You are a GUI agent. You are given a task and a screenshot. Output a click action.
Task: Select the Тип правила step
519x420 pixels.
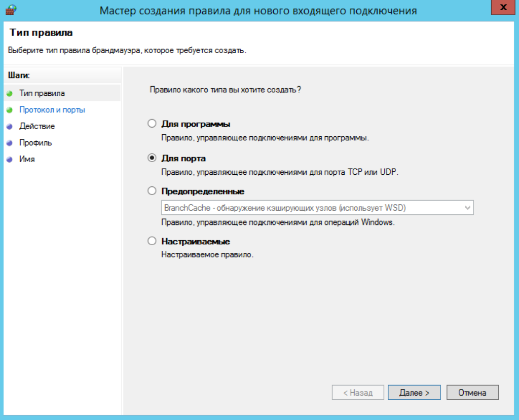pos(42,93)
